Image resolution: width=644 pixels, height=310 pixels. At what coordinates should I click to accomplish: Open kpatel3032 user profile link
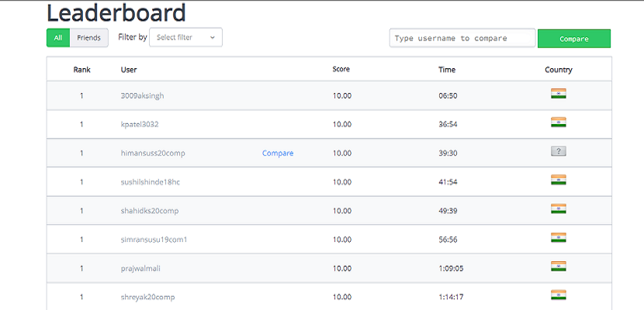140,124
